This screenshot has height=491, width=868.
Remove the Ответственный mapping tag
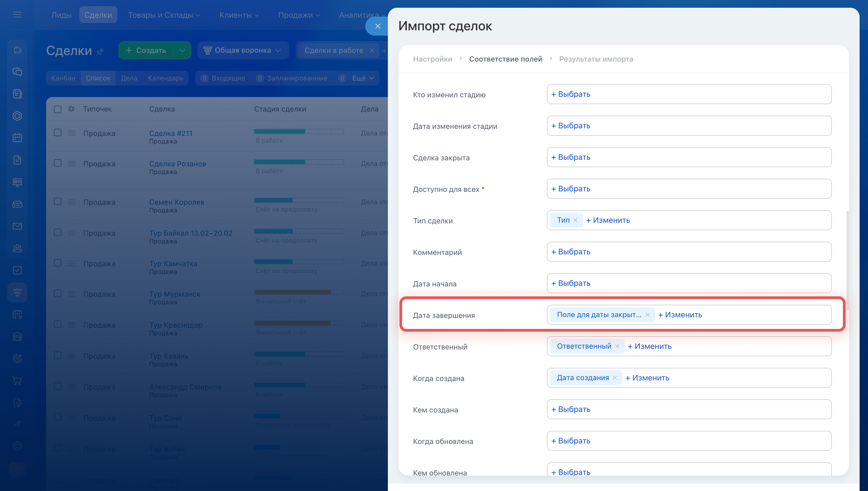[617, 346]
